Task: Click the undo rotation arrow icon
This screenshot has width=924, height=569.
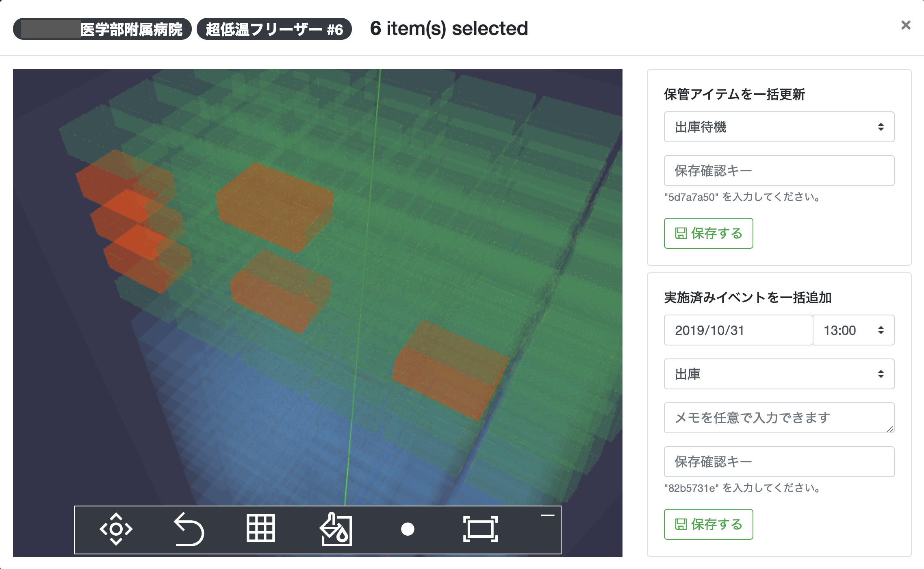Action: coord(189,529)
